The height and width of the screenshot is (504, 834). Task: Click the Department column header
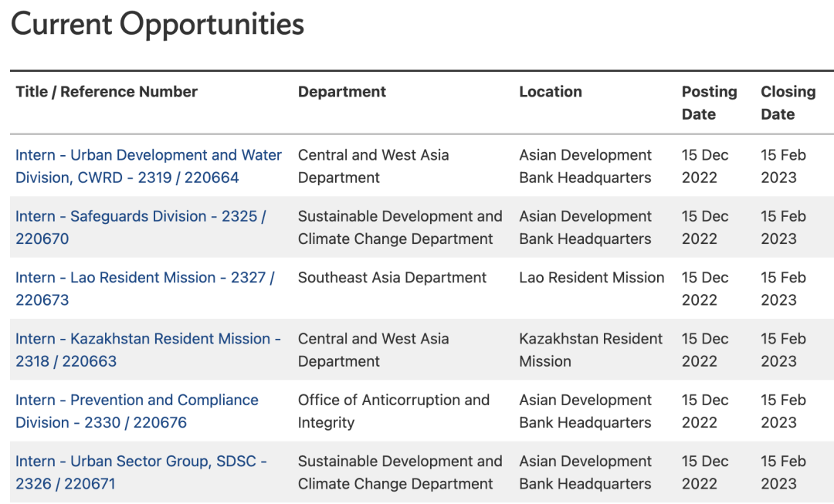(342, 91)
